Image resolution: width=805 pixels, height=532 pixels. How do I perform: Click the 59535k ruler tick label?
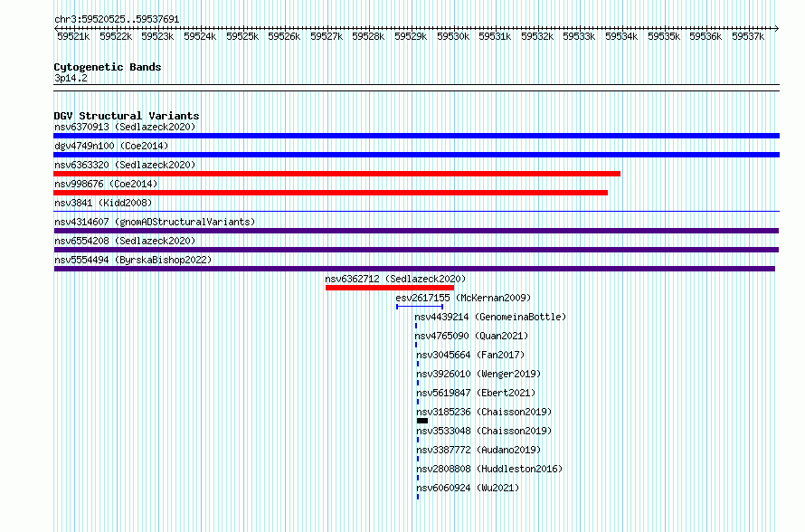pos(664,36)
